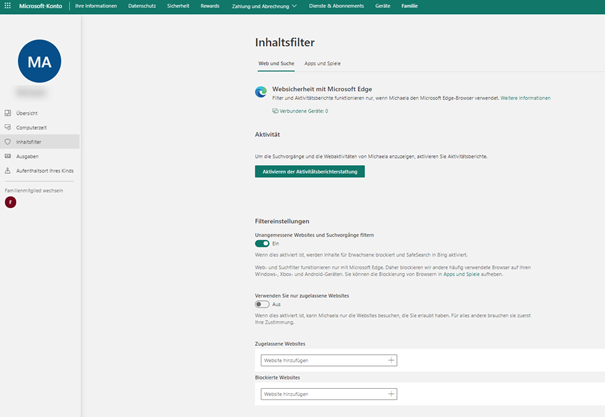Click the Aktivität section heading
The height and width of the screenshot is (417, 605).
pos(267,134)
